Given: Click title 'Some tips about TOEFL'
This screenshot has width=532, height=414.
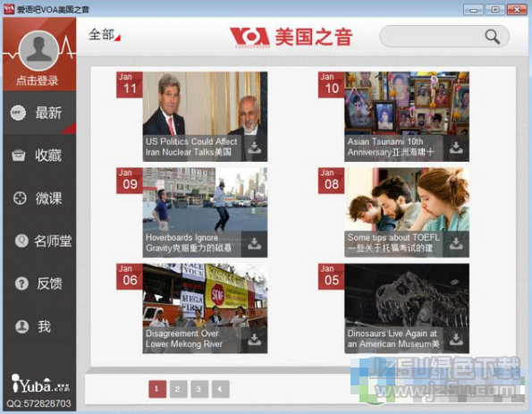Looking at the screenshot, I should (x=393, y=242).
